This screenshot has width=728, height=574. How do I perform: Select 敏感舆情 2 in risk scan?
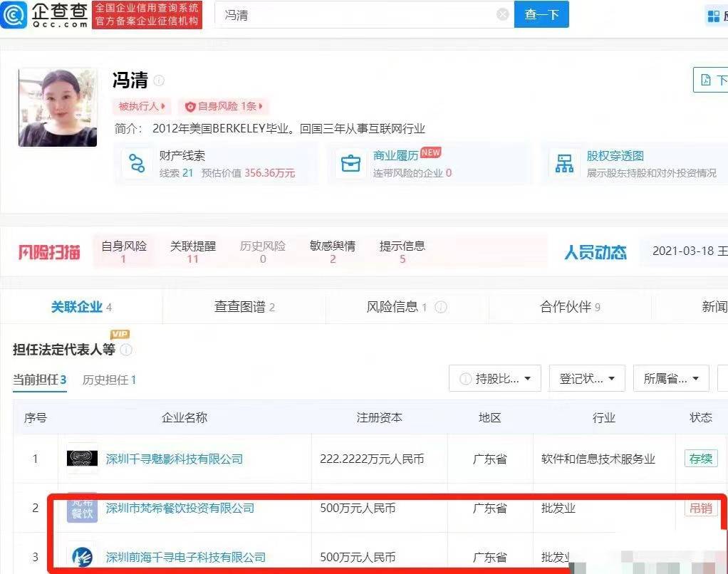coord(333,251)
